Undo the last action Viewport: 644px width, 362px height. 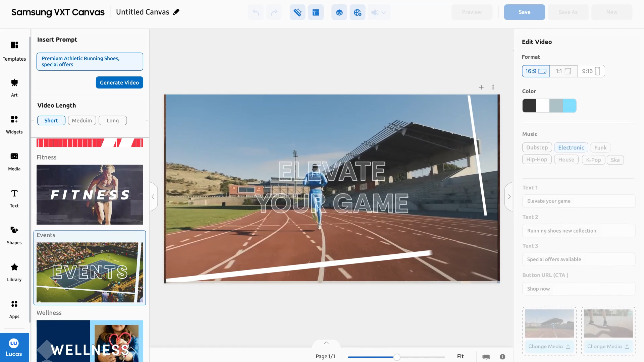tap(256, 12)
